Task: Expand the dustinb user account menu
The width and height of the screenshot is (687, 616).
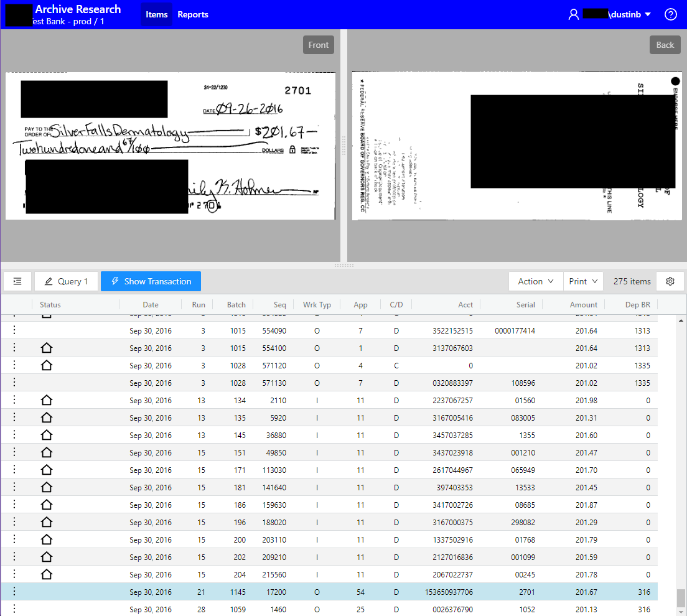Action: point(647,14)
